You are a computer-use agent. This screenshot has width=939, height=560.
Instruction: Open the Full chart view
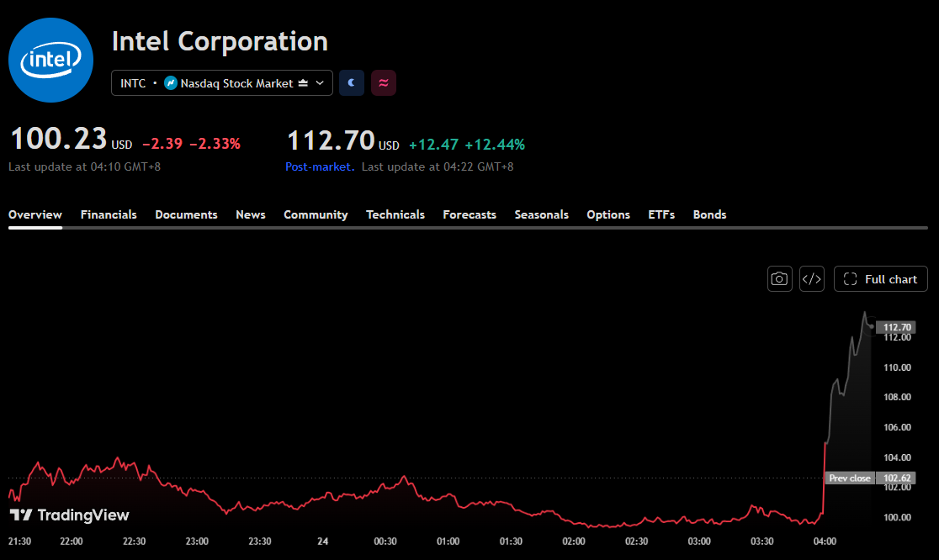[x=880, y=279]
